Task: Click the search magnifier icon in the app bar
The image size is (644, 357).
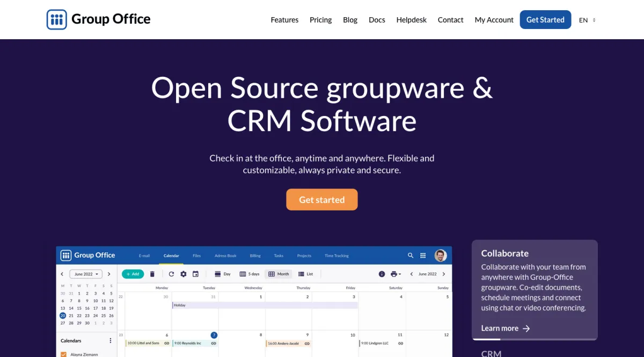Action: [x=411, y=256]
